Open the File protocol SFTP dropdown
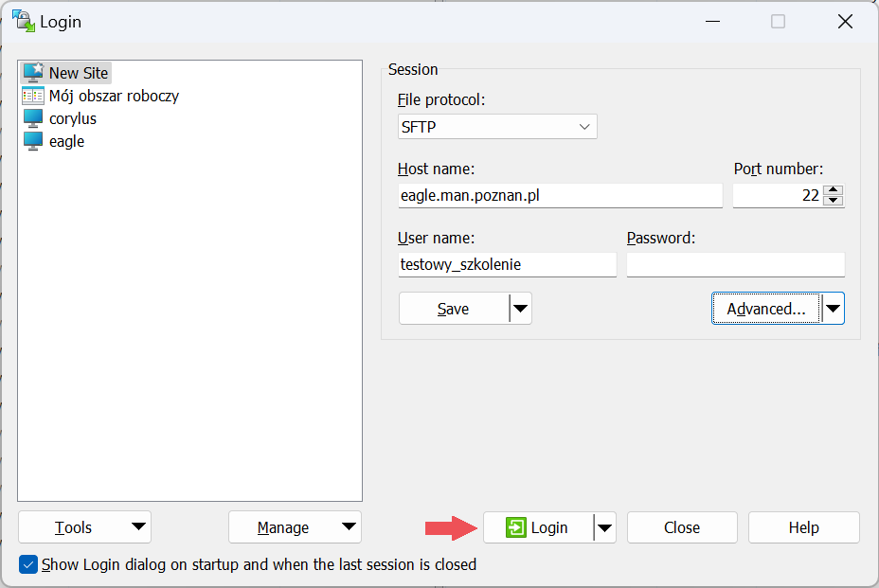 (497, 126)
